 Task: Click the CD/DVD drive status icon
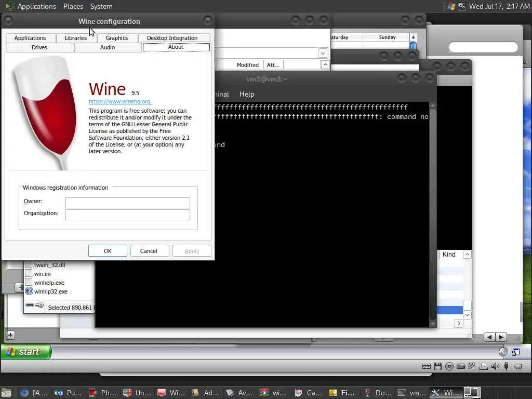[x=449, y=366]
